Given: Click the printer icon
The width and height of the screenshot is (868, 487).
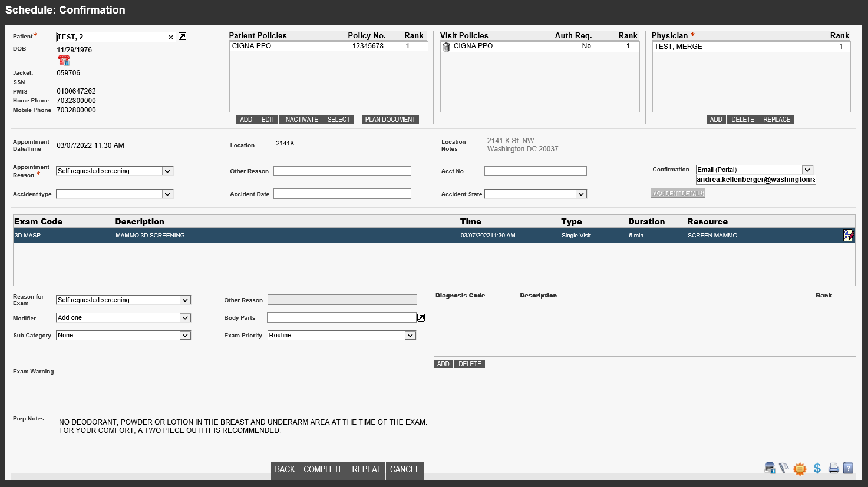Looking at the screenshot, I should coord(833,469).
